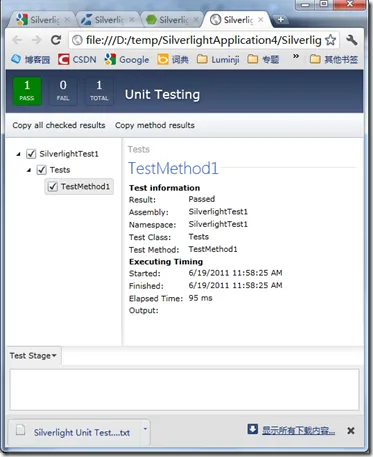The image size is (373, 457).
Task: Click Copy all checked results
Action: click(x=59, y=125)
